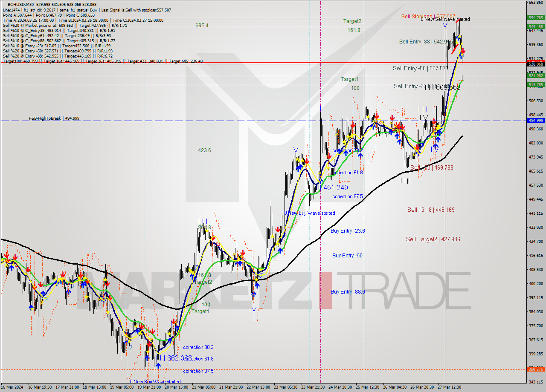Click the 26 Mar 20:30 time label
This screenshot has width=546, height=392.
[x=422, y=387]
